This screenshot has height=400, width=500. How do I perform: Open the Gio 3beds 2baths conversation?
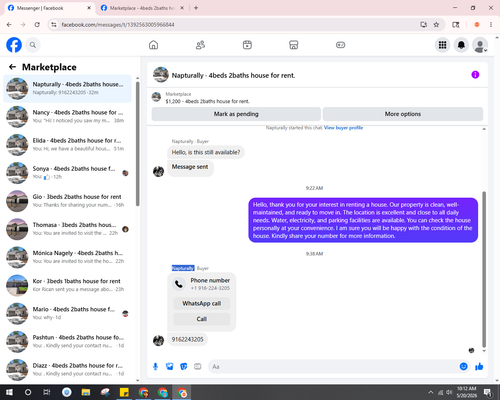coord(67,201)
